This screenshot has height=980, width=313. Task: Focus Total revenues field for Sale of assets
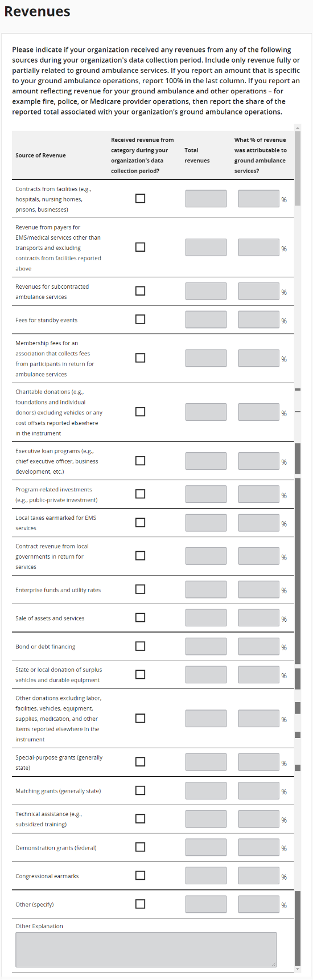coord(206,618)
